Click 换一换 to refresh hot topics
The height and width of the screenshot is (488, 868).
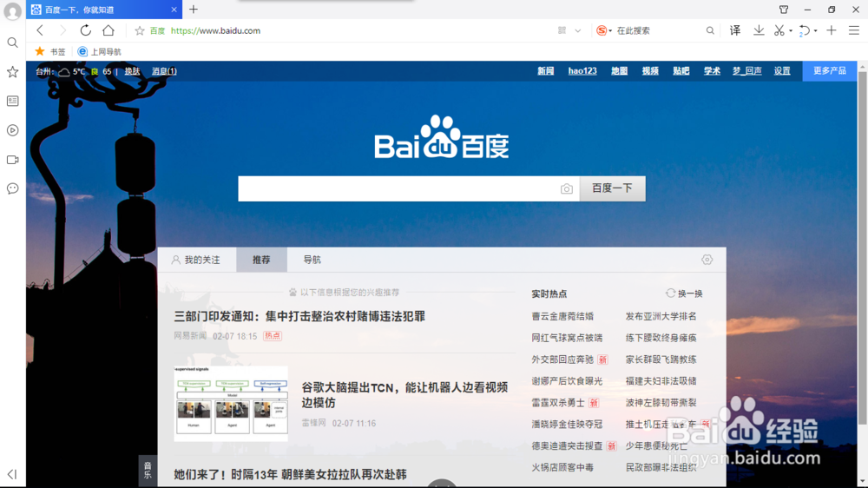pos(684,293)
